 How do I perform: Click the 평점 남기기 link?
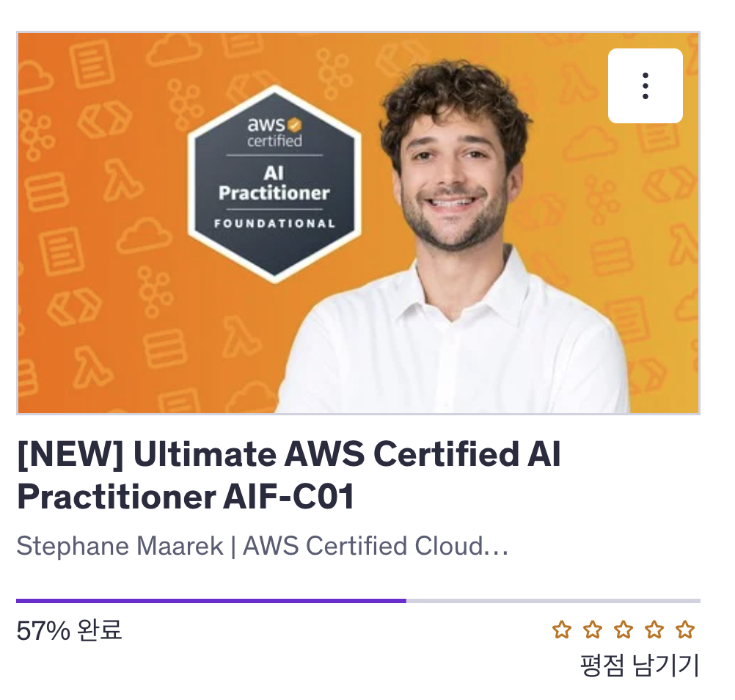(x=640, y=666)
